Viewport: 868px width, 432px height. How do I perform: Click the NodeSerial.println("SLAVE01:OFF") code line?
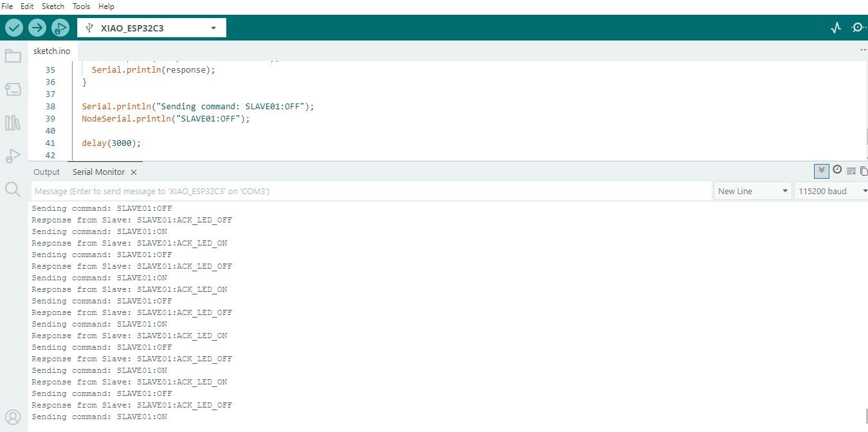pyautogui.click(x=165, y=118)
